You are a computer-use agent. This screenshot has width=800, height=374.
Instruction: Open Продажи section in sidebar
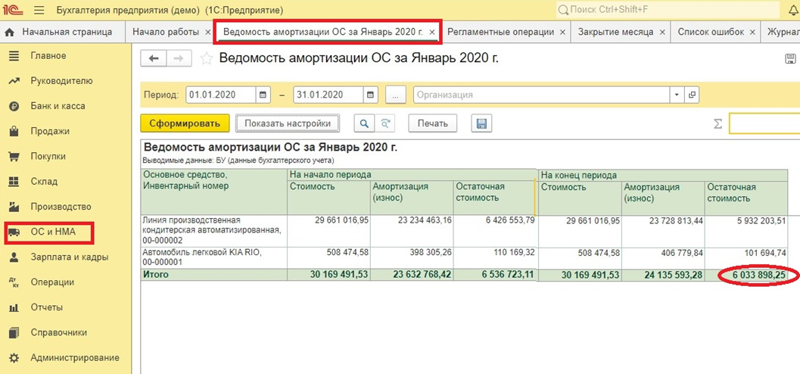click(x=50, y=131)
